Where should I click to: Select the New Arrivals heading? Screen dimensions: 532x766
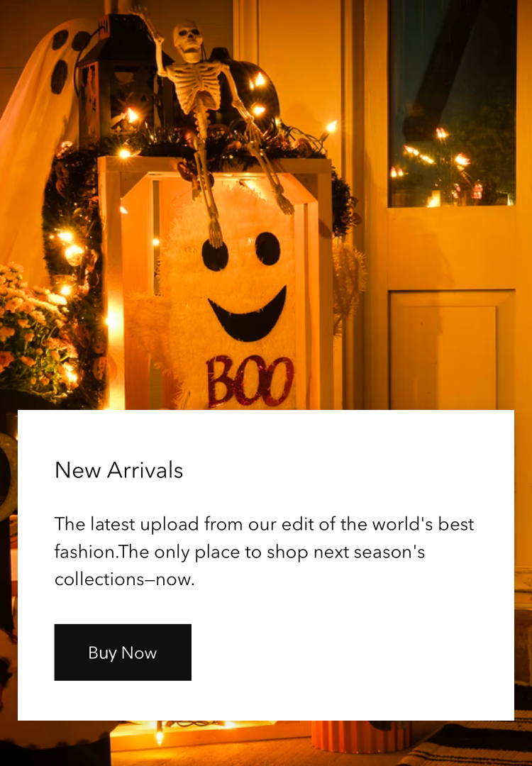pyautogui.click(x=118, y=470)
